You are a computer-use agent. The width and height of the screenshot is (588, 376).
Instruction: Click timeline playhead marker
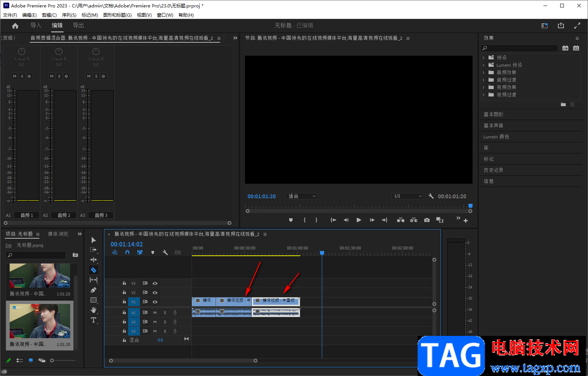(322, 253)
